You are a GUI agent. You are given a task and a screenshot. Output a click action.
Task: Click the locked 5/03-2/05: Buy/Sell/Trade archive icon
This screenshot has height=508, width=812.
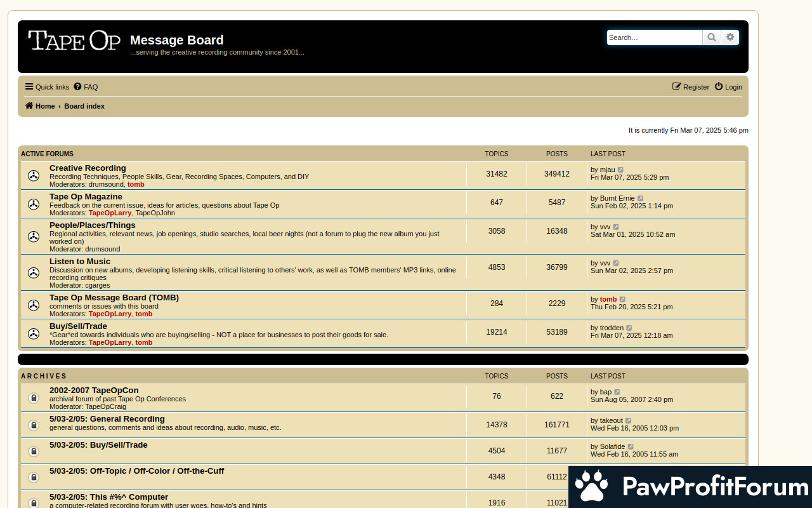click(x=34, y=451)
